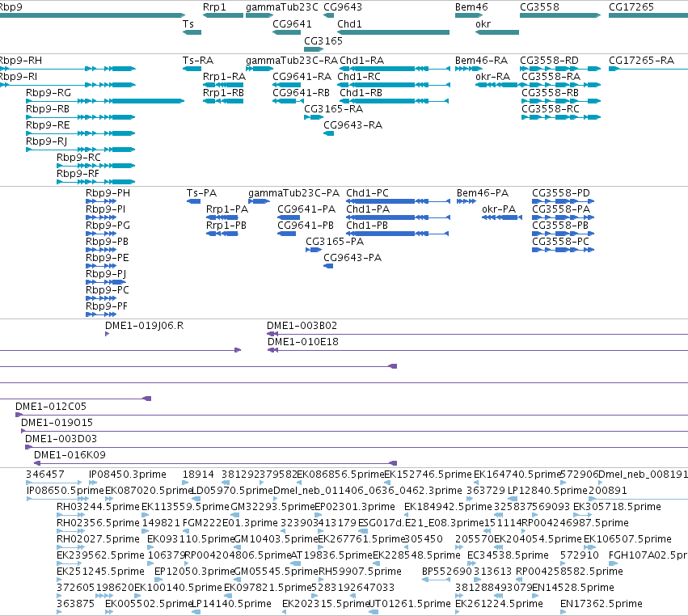The height and width of the screenshot is (616, 688).
Task: Select BAC clone DME1-019O15 label
Action: pos(57,423)
